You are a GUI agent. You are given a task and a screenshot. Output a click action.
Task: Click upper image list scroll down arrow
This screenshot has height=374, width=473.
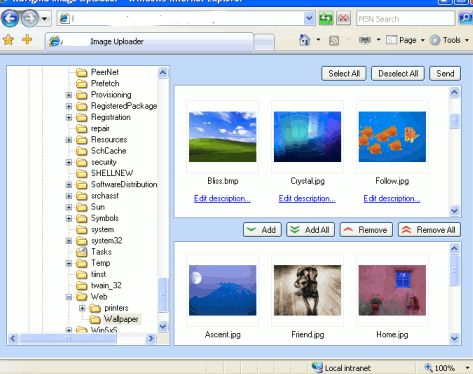[454, 210]
